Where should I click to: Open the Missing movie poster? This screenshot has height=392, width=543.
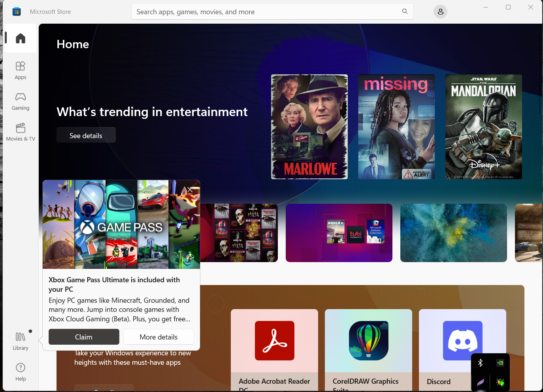tap(396, 127)
